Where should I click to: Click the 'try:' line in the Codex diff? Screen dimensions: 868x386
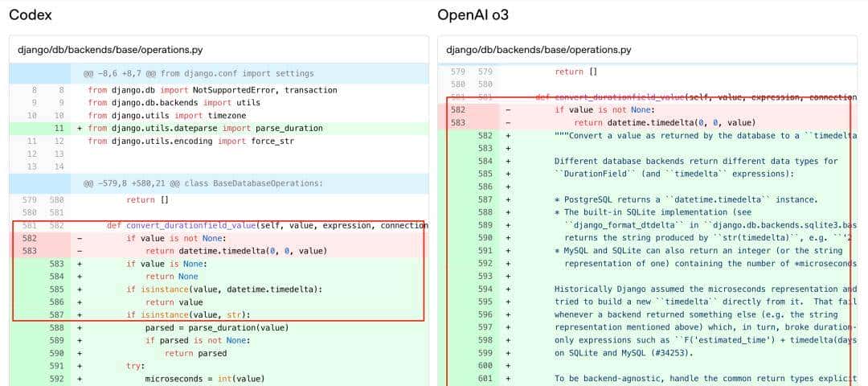135,366
